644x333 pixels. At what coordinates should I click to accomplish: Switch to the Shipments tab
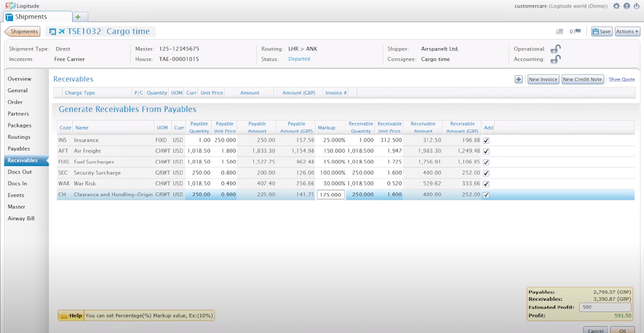[x=37, y=17]
